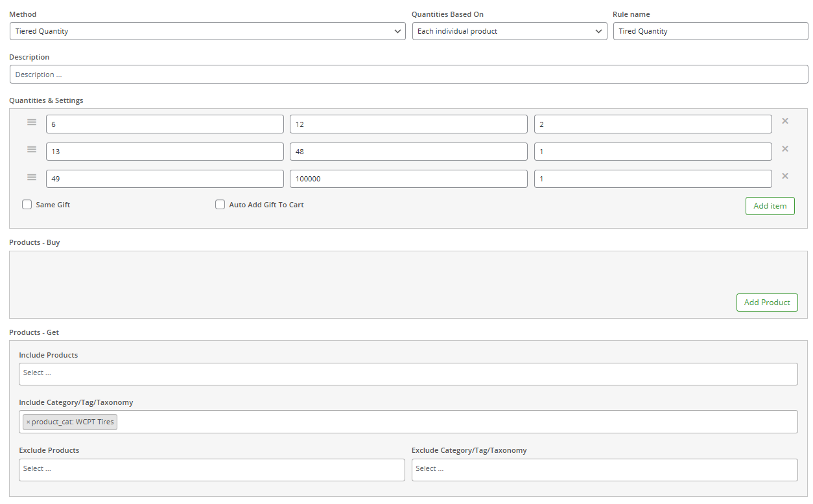Image resolution: width=813 pixels, height=504 pixels.
Task: Enable the Same Gift checkbox
Action: pyautogui.click(x=27, y=205)
